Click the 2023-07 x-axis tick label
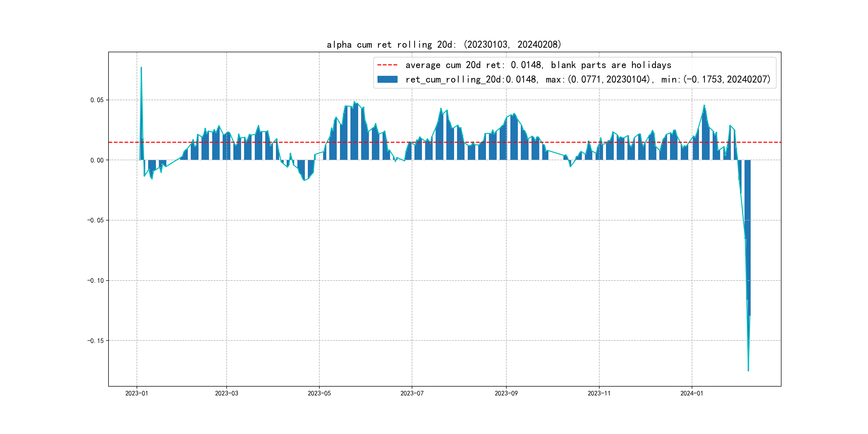Image resolution: width=868 pixels, height=434 pixels. tap(412, 393)
